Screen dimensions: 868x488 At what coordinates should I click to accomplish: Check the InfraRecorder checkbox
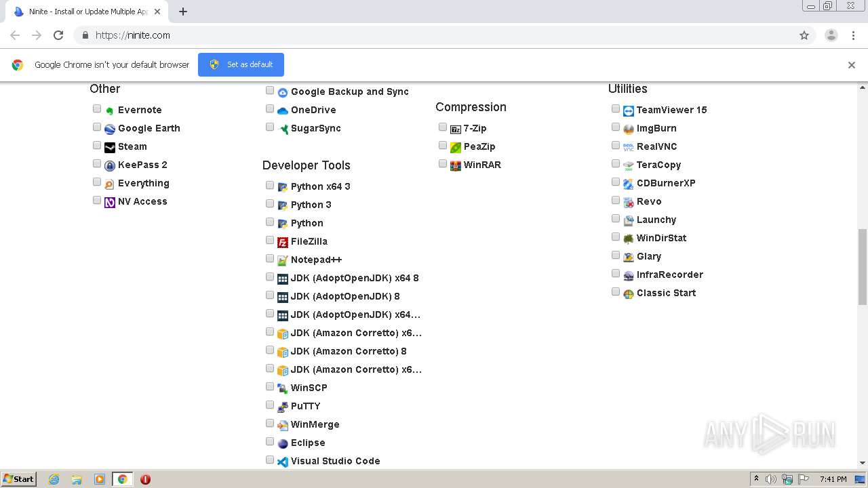[616, 274]
